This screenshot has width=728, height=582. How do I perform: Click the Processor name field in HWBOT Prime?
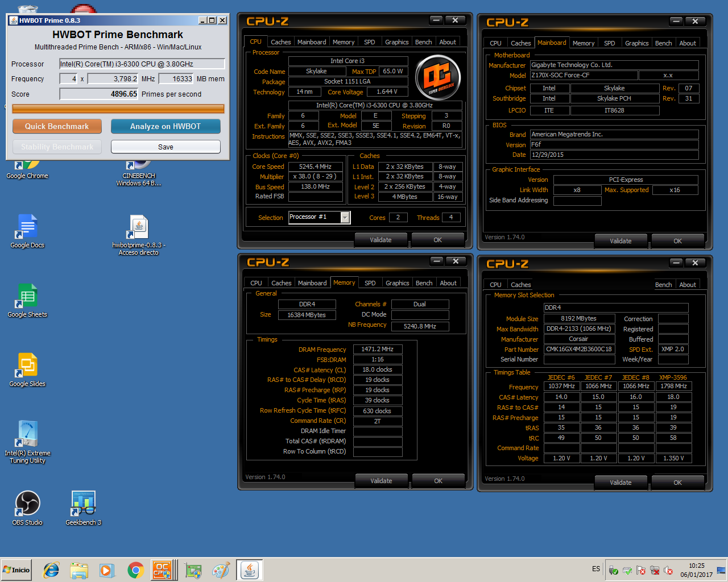click(142, 64)
